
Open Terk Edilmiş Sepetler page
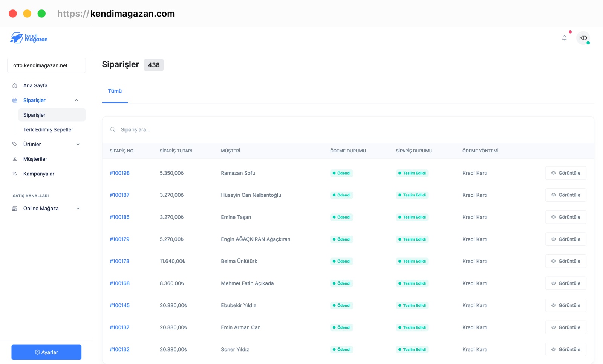[48, 129]
